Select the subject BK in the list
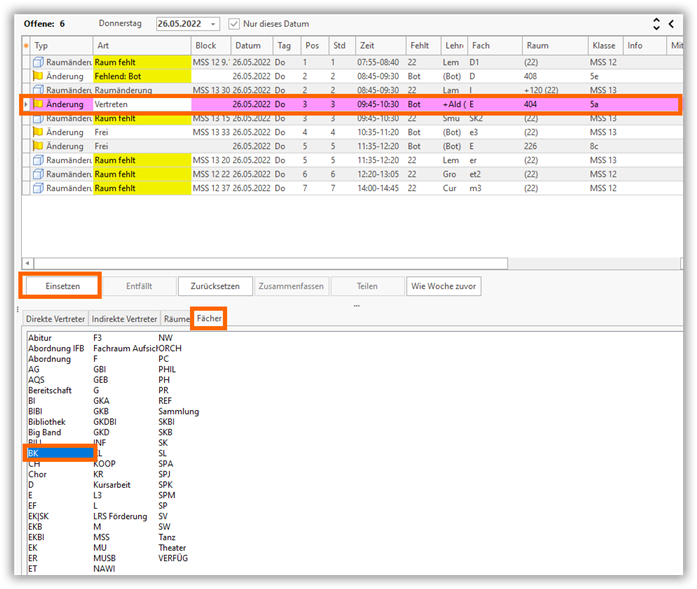 click(60, 453)
